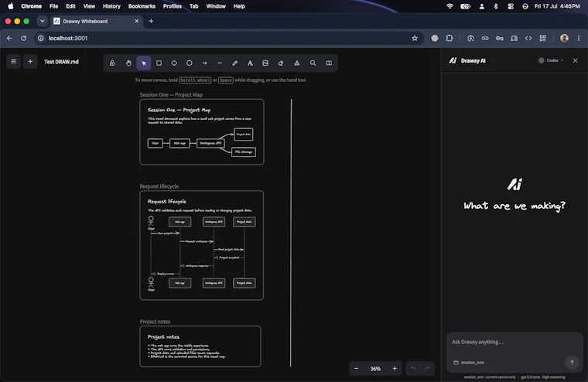Select the Line drawing tool
Screen dimensions: 588x382
(x=220, y=63)
